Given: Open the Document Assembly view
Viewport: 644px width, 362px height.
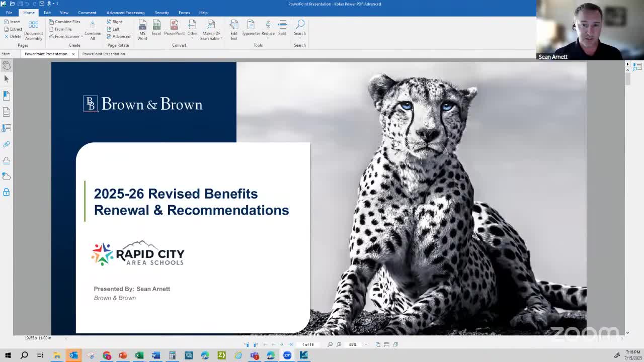Looking at the screenshot, I should (33, 30).
